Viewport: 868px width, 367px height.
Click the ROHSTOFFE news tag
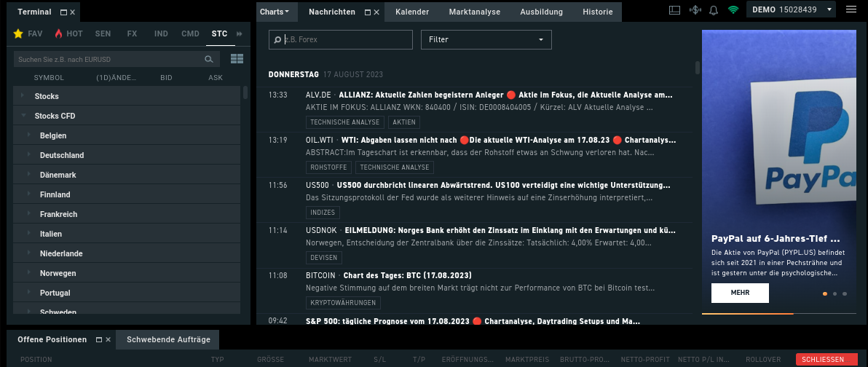329,167
